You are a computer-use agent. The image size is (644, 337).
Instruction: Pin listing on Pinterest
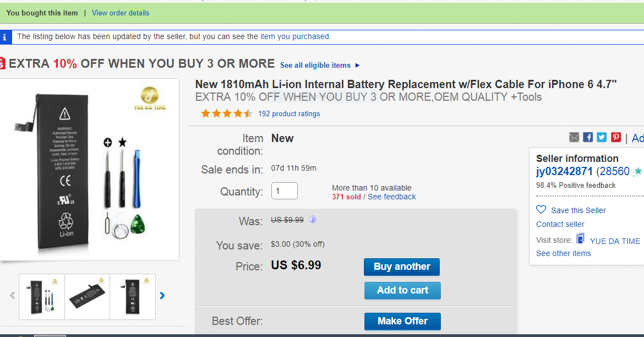pyautogui.click(x=615, y=137)
